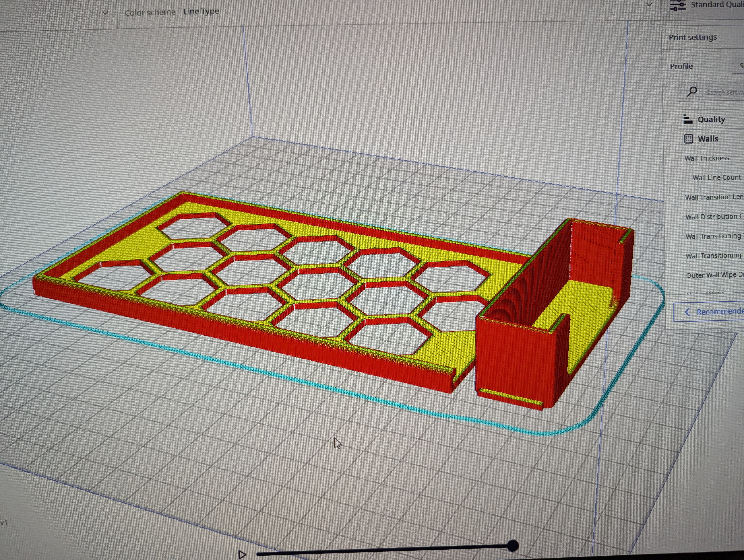Image resolution: width=744 pixels, height=560 pixels.
Task: Select the Wall Transition Length setting
Action: (714, 197)
